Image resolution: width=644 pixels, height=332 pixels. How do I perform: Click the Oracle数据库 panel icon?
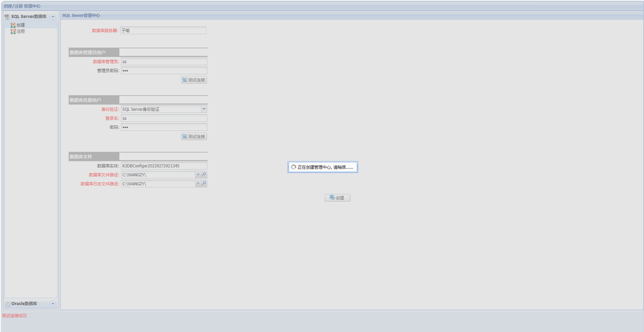tap(7, 304)
